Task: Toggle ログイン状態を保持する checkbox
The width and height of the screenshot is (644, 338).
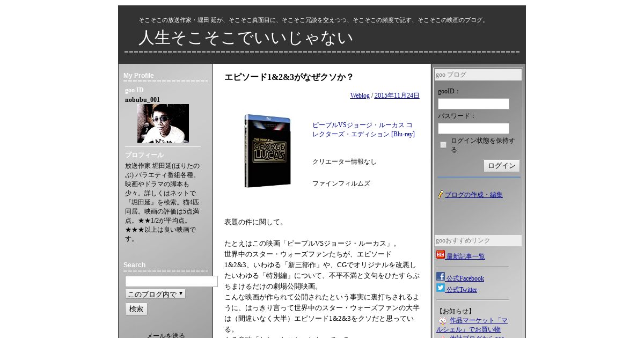Action: coord(443,145)
